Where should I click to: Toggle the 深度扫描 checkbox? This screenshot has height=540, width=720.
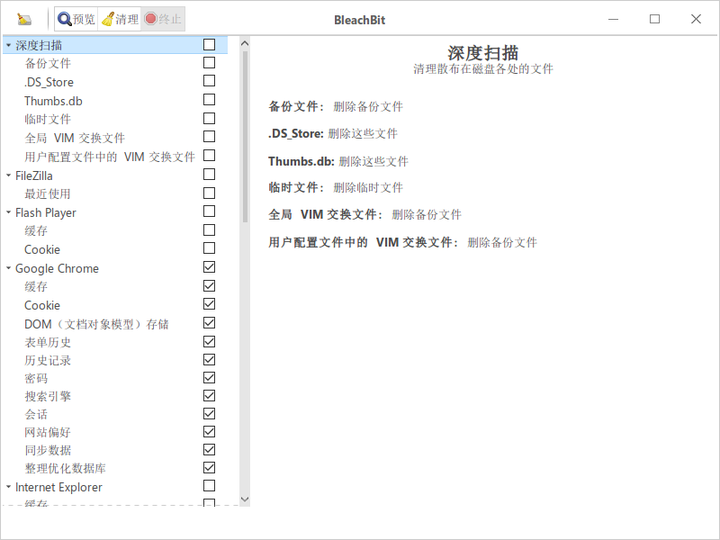point(209,44)
